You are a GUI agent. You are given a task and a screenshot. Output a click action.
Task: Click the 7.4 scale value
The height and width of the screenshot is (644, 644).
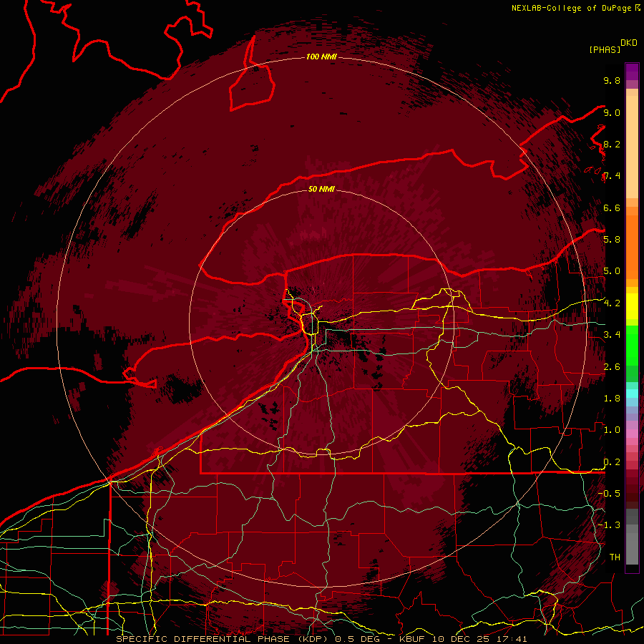click(x=612, y=176)
